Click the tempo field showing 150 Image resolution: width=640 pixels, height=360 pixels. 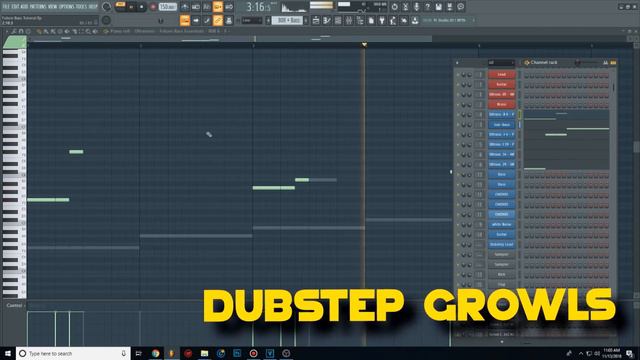pos(167,7)
